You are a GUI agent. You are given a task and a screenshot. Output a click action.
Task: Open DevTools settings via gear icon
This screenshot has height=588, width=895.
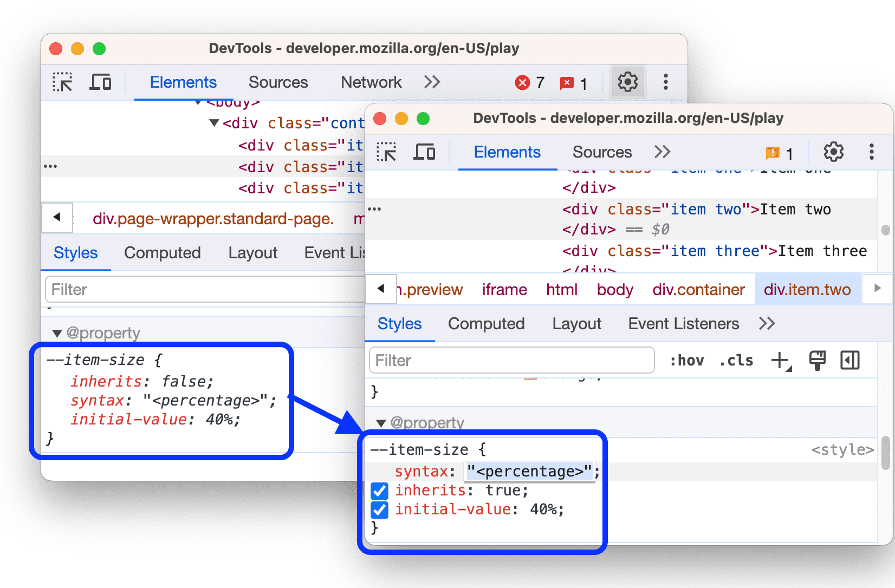833,152
